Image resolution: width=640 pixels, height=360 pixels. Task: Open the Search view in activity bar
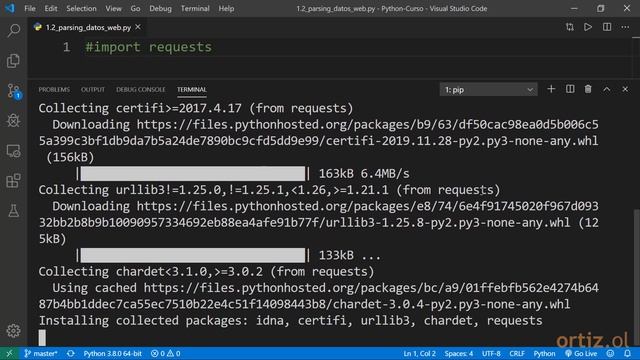[x=13, y=31]
